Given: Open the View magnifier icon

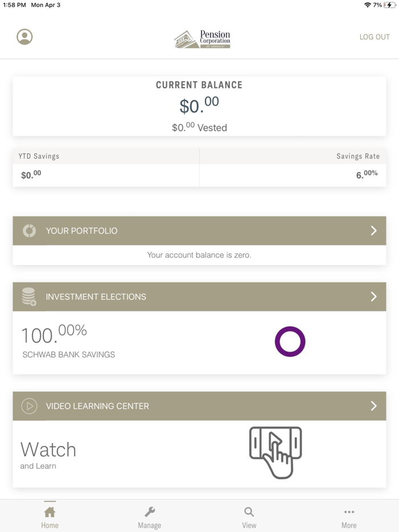Looking at the screenshot, I should coord(249,511).
